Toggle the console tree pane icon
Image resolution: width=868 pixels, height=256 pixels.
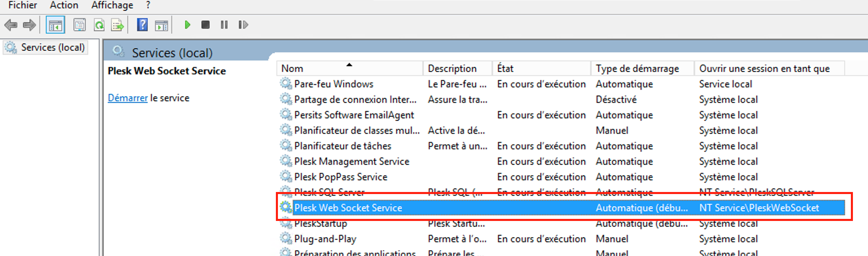coord(55,25)
